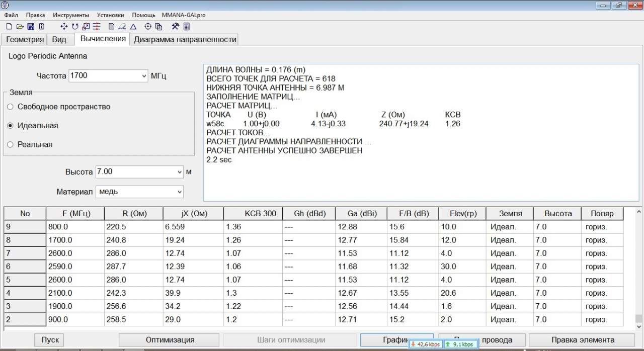Click the rotate arrow toolbar icon
Viewport: 644px width, 351px height.
point(75,27)
